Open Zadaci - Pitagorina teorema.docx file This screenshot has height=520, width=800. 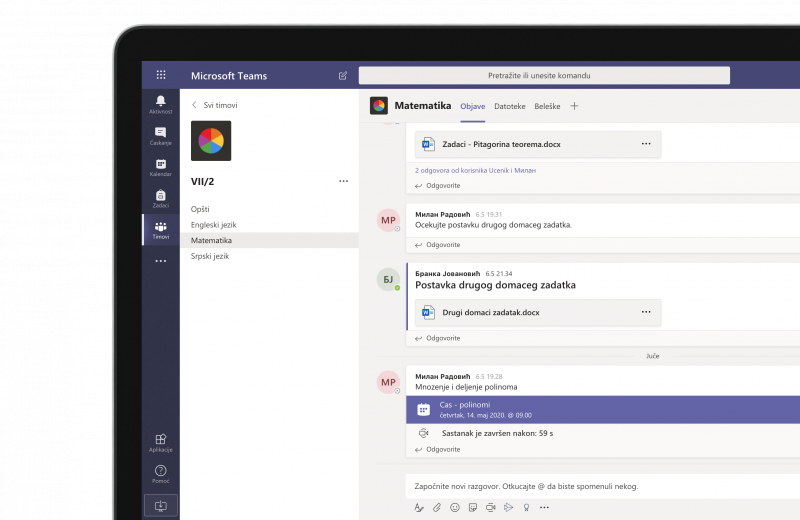pyautogui.click(x=538, y=144)
